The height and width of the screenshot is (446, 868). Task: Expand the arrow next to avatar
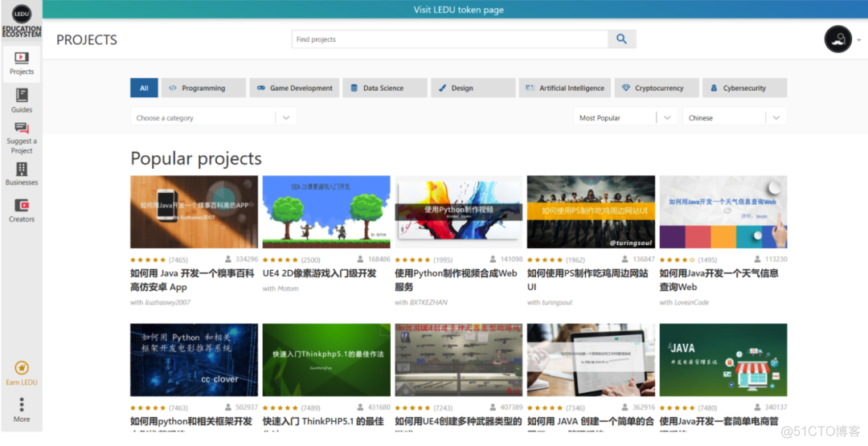click(858, 40)
